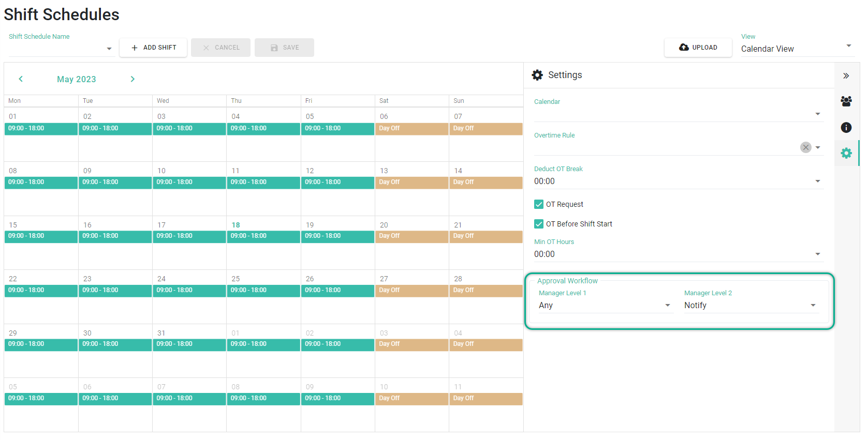The height and width of the screenshot is (440, 868).
Task: Click the Add Shift button
Action: [153, 48]
